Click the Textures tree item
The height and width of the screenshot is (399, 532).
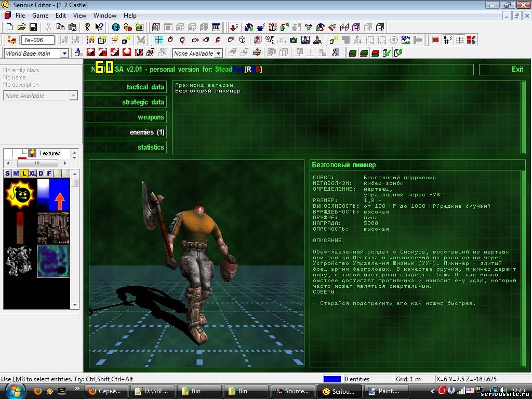point(49,153)
